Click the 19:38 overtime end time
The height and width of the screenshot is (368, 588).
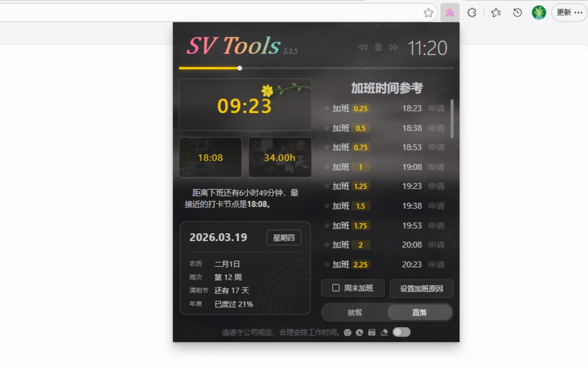coord(412,206)
